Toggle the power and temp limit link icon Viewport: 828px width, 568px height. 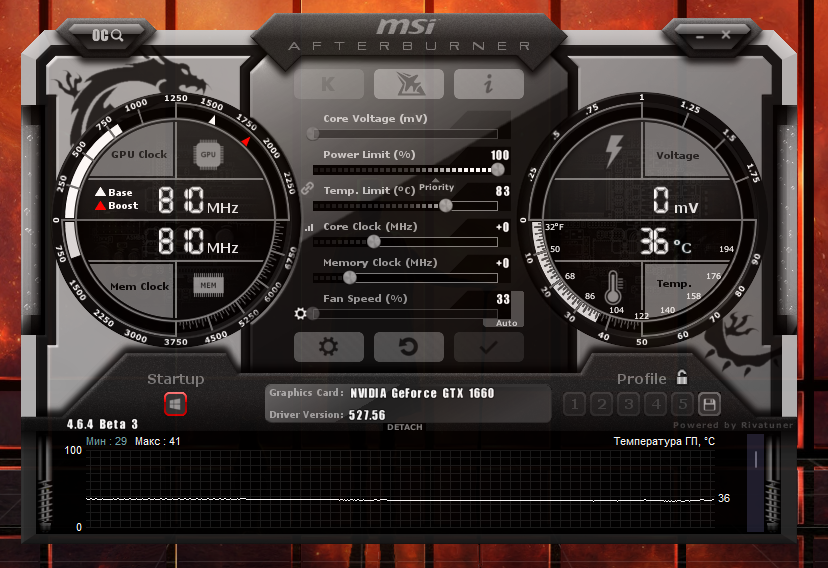(307, 188)
